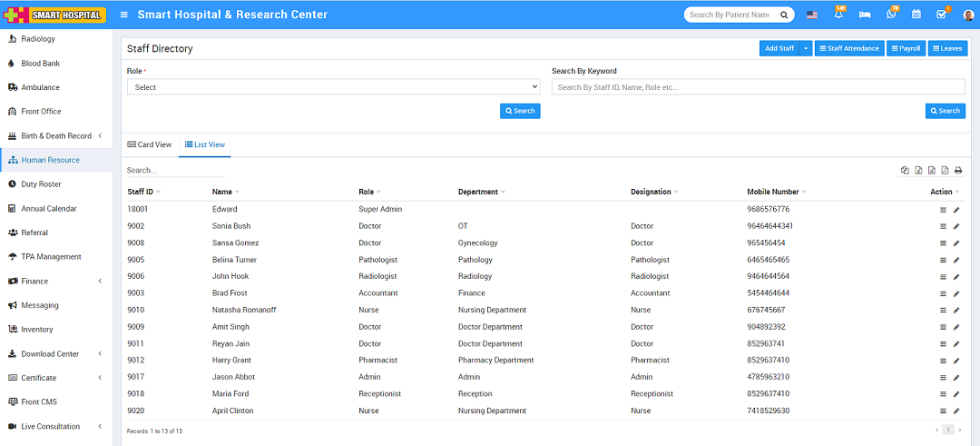The height and width of the screenshot is (446, 980).
Task: Open the notifications bell icon
Action: 838,15
